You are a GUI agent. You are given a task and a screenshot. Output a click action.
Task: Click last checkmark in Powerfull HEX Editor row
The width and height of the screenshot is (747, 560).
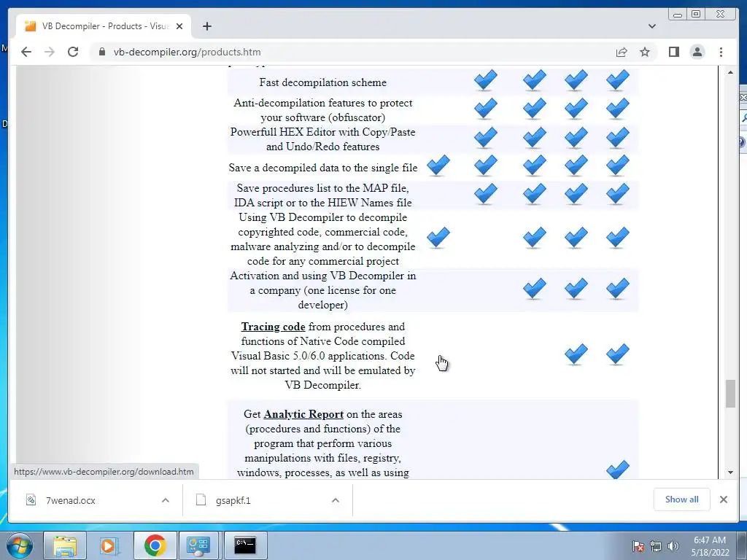tap(618, 138)
